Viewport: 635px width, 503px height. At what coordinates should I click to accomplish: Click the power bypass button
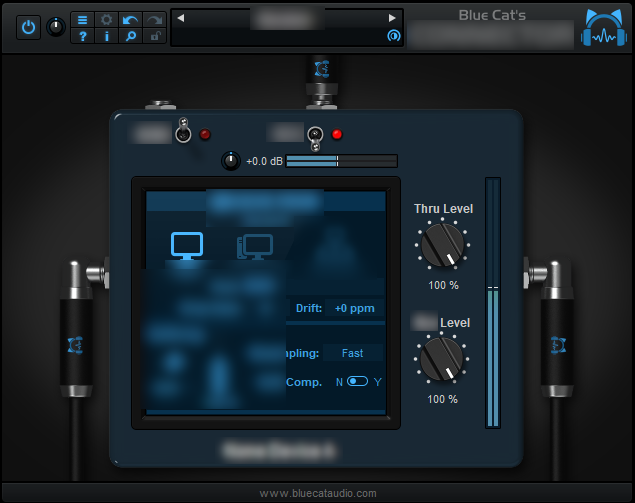[x=28, y=28]
